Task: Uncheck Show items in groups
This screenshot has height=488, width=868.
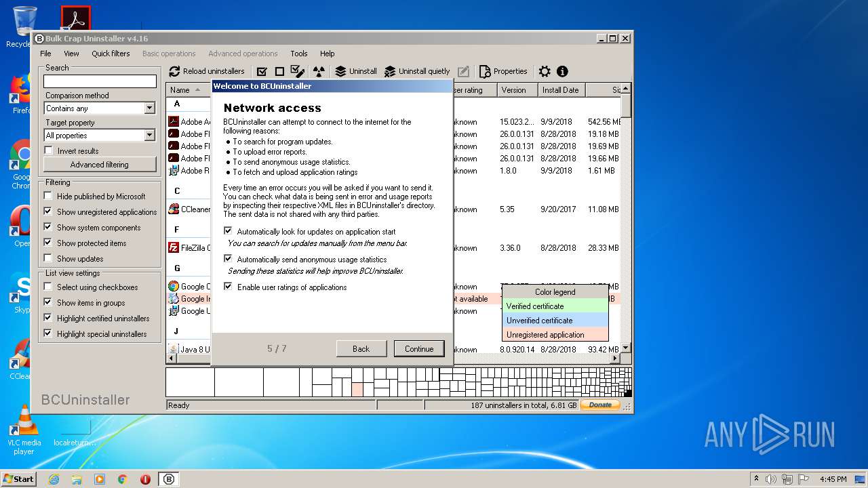Action: coord(48,302)
